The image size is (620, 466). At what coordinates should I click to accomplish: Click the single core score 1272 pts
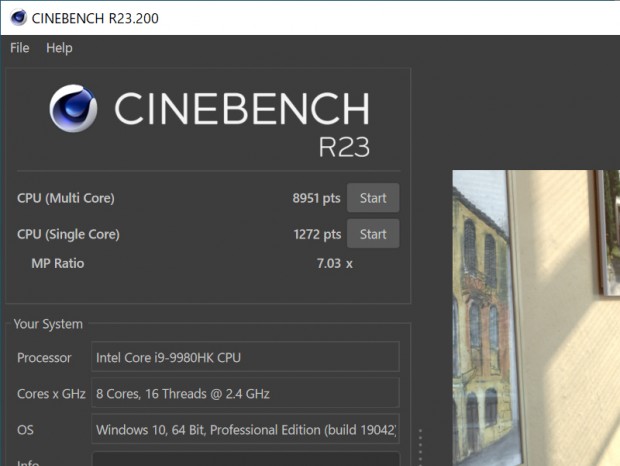coord(317,234)
